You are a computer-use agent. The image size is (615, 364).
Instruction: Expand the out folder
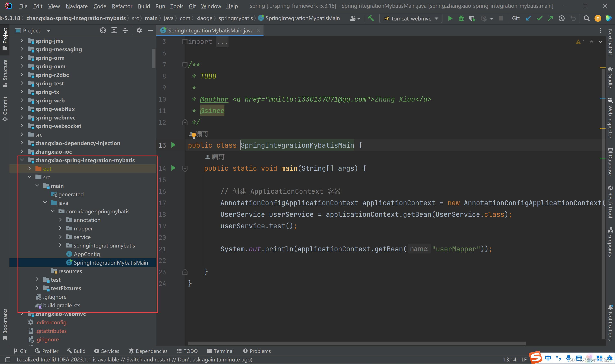[x=29, y=169]
